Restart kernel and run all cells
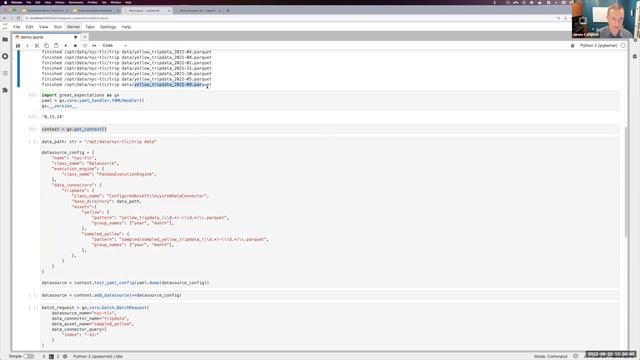 tap(94, 46)
